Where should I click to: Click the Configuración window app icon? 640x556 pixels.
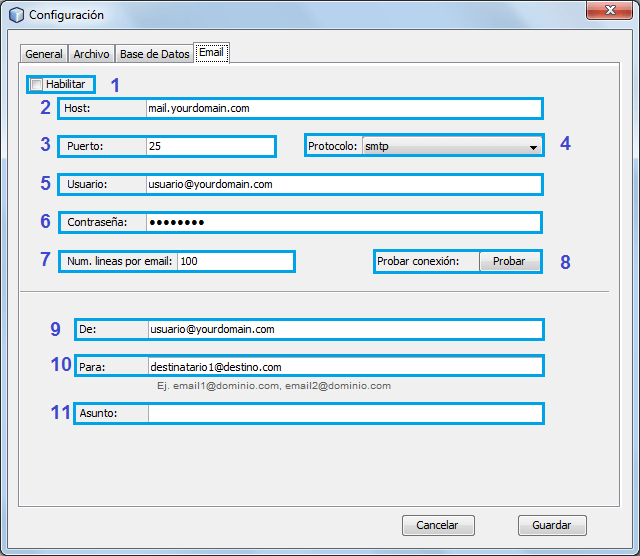[16, 15]
